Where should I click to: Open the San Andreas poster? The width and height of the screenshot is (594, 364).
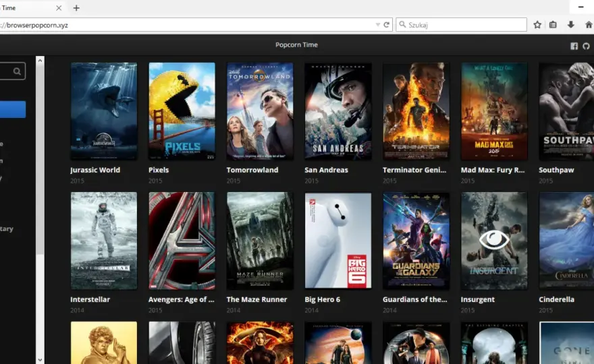point(338,111)
